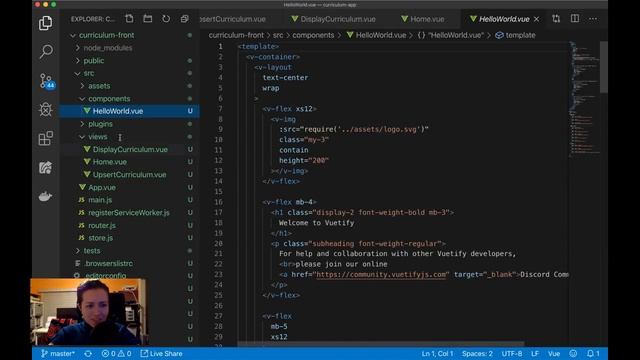The image size is (640, 360).
Task: Open the Debug view icon
Action: click(x=45, y=109)
